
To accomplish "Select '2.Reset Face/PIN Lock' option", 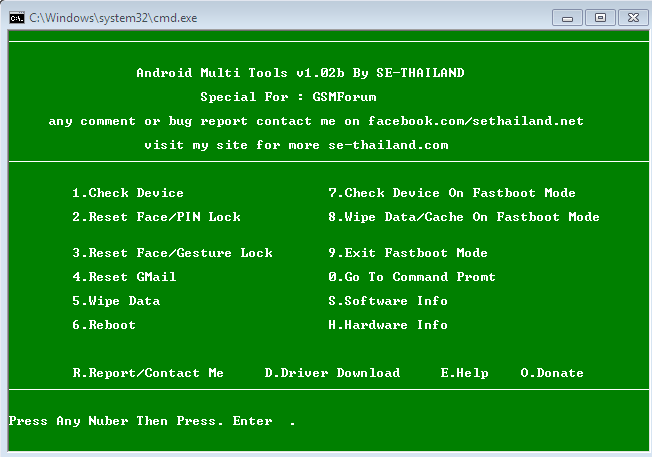I will (156, 217).
